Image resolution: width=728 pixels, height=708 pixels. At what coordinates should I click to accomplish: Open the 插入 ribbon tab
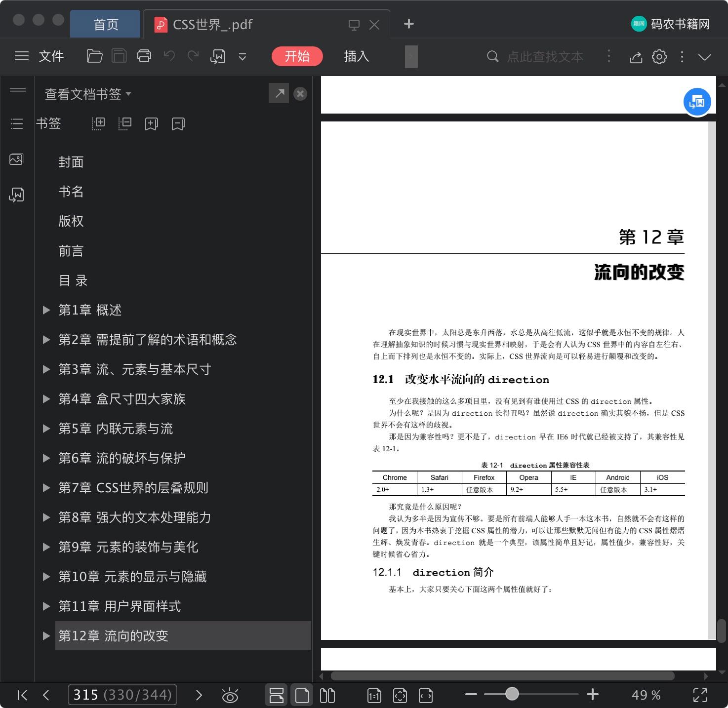pos(356,56)
